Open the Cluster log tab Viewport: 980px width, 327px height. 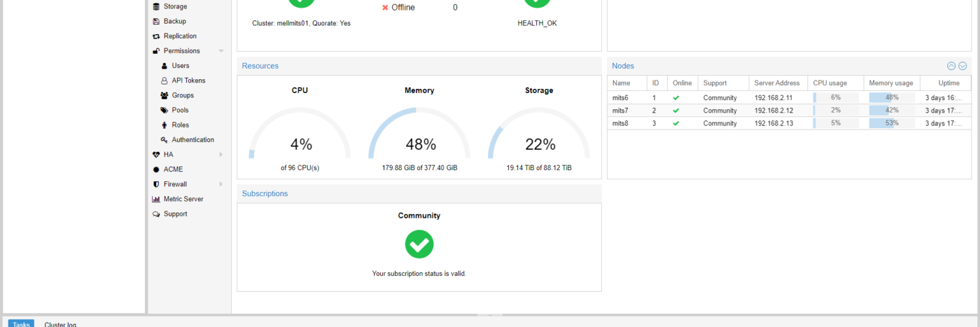[60, 324]
